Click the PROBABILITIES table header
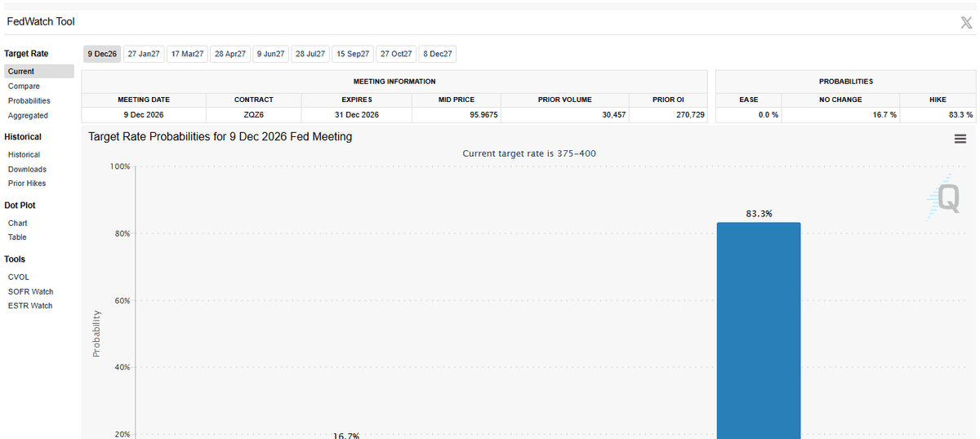This screenshot has width=980, height=439. point(846,82)
